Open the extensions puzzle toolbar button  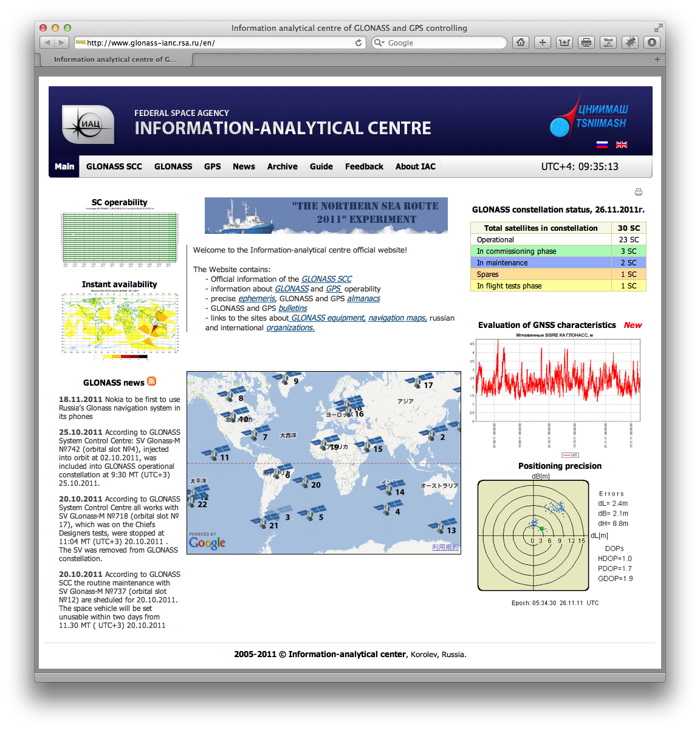(630, 43)
